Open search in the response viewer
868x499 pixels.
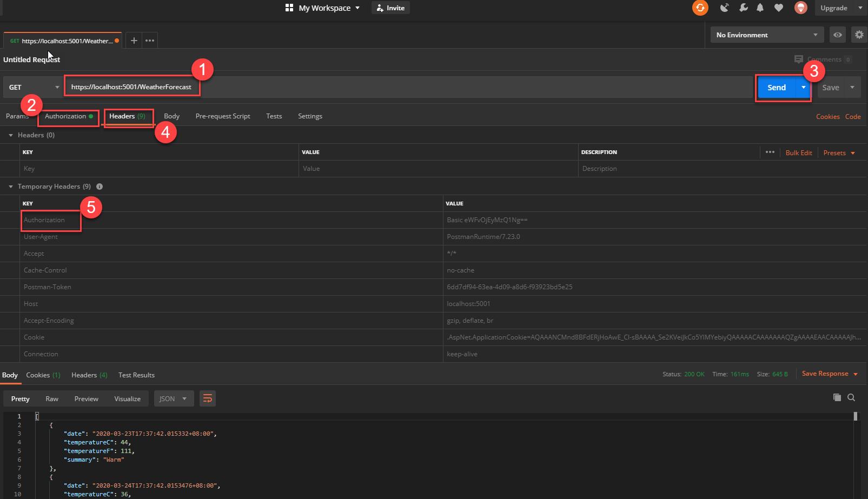point(850,398)
